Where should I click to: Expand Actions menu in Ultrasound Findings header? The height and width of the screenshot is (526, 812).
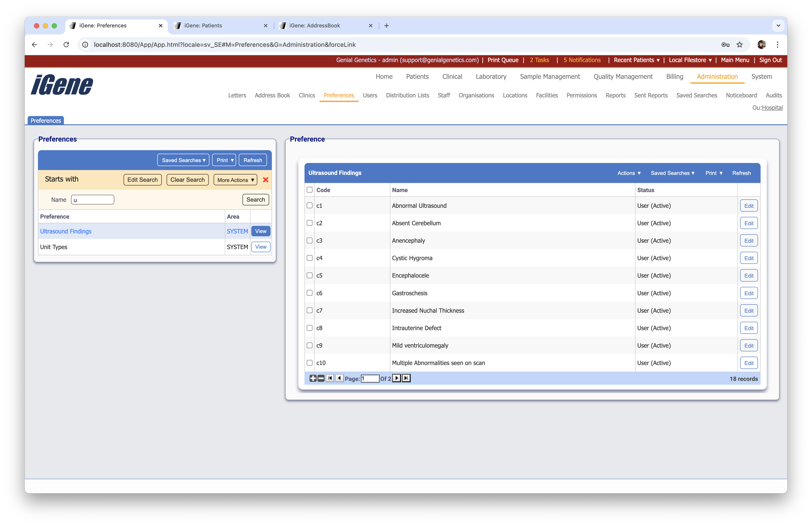[629, 173]
